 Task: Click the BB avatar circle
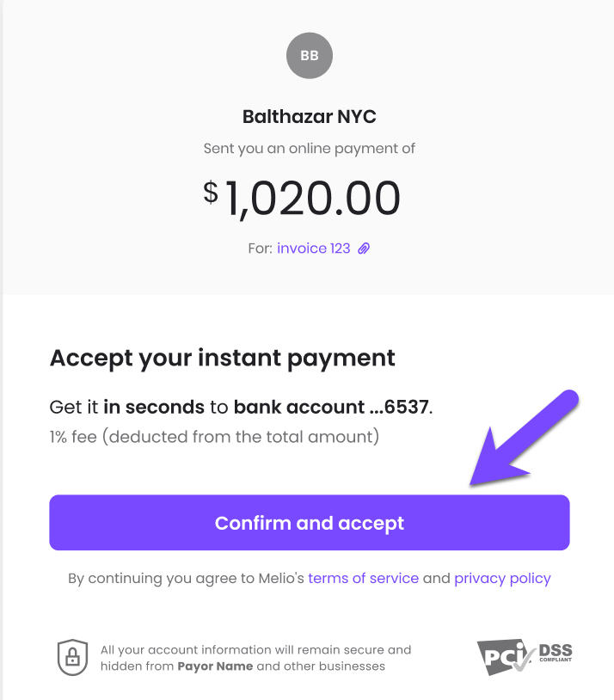(309, 55)
